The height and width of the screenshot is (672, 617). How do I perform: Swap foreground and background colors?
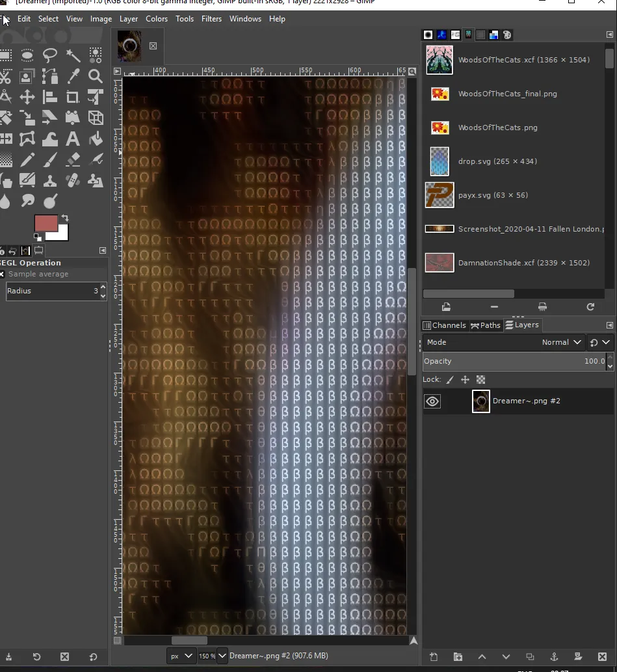coord(65,218)
